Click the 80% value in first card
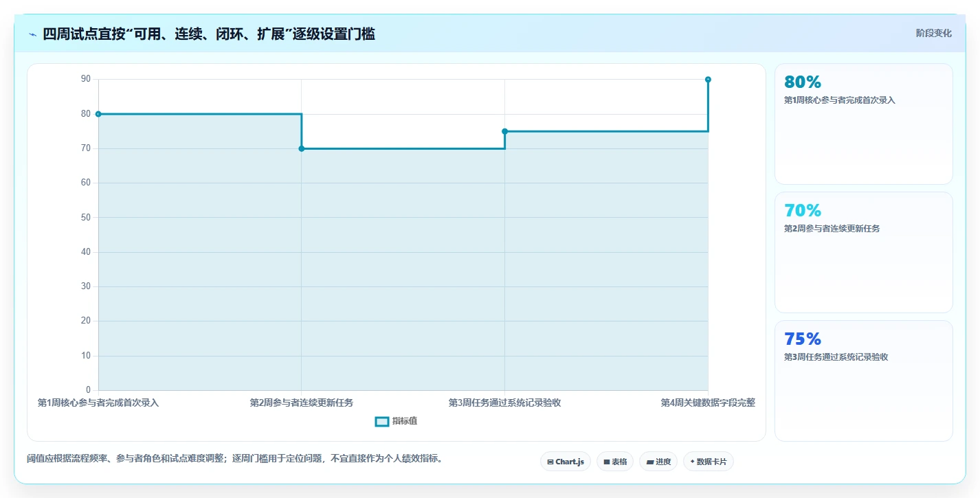This screenshot has height=498, width=980. tap(803, 82)
